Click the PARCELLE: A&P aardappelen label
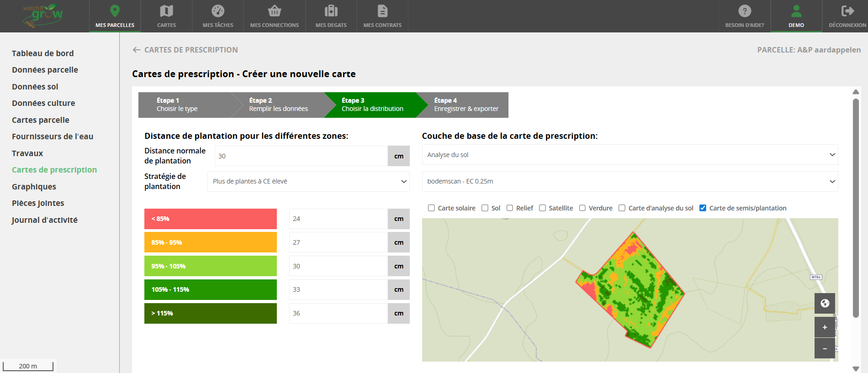868x373 pixels. tap(809, 50)
